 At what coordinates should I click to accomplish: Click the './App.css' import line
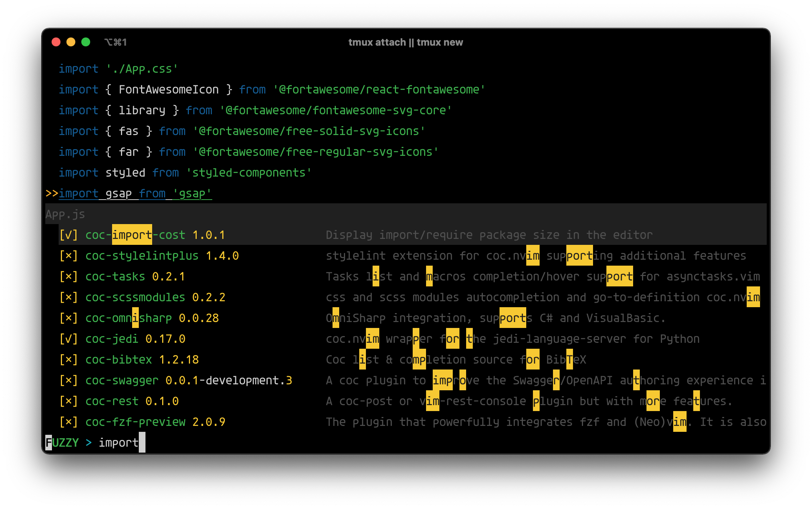pos(118,69)
